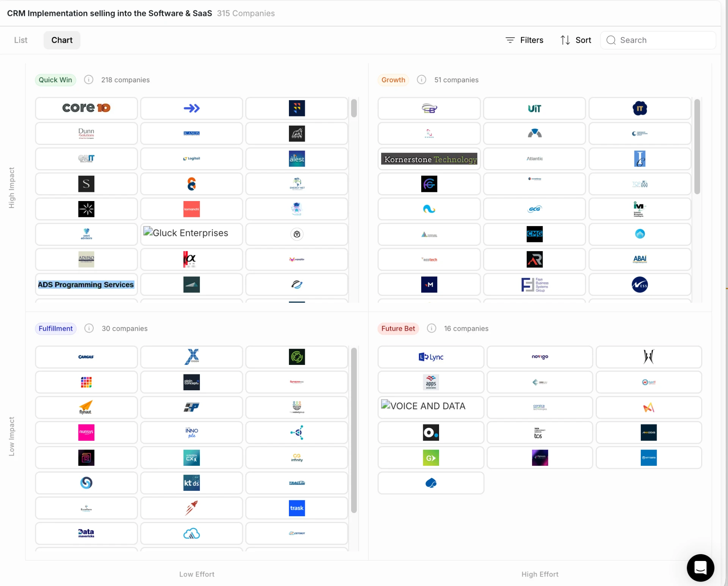The image size is (728, 586).
Task: Click the CMG logo card
Action: 535,234
